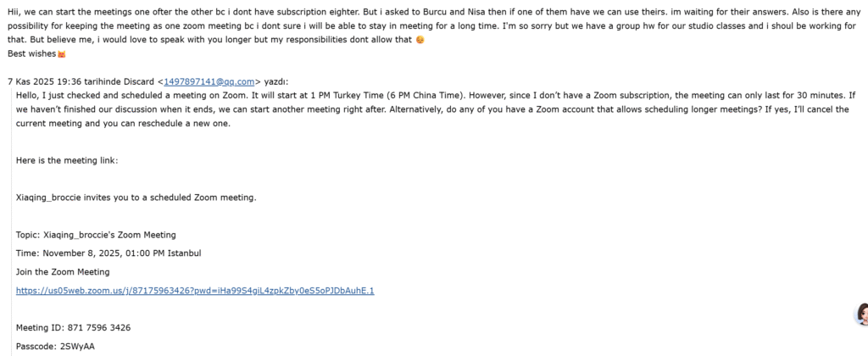Click the Meeting ID number line
Image resolution: width=868 pixels, height=356 pixels.
tap(73, 327)
